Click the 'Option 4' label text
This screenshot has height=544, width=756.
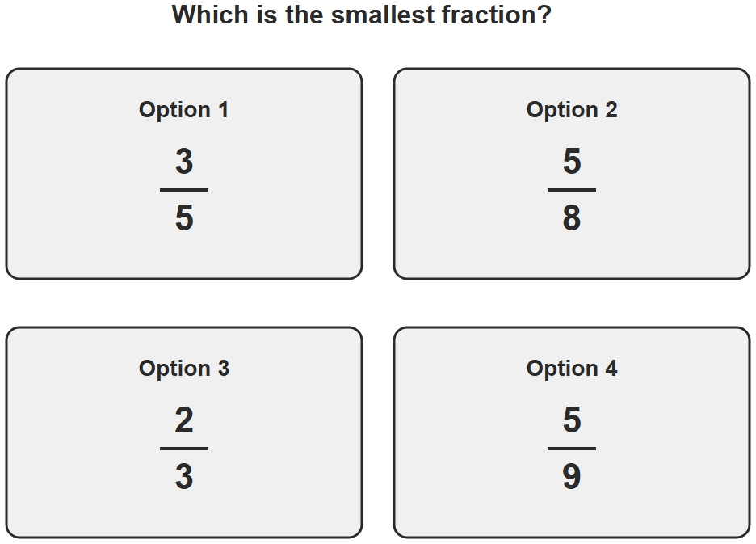571,369
